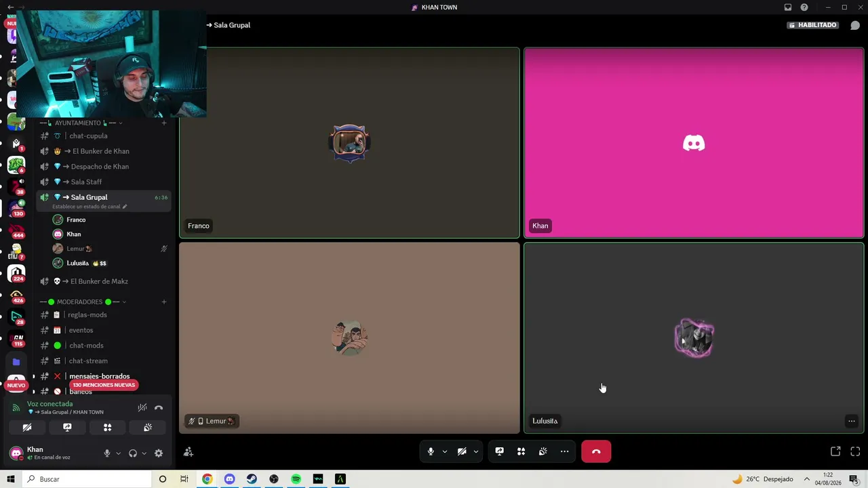Disconnect using the red hang-up button
The height and width of the screenshot is (488, 868).
point(596,451)
